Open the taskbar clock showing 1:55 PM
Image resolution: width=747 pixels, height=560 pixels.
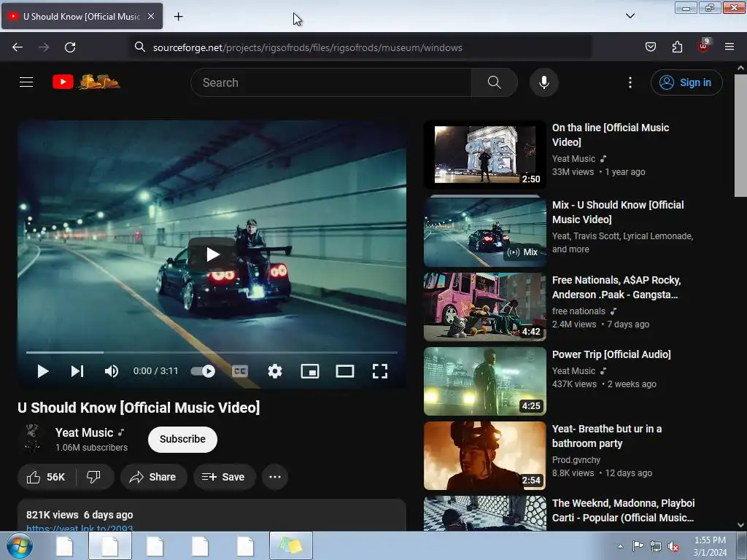point(710,546)
